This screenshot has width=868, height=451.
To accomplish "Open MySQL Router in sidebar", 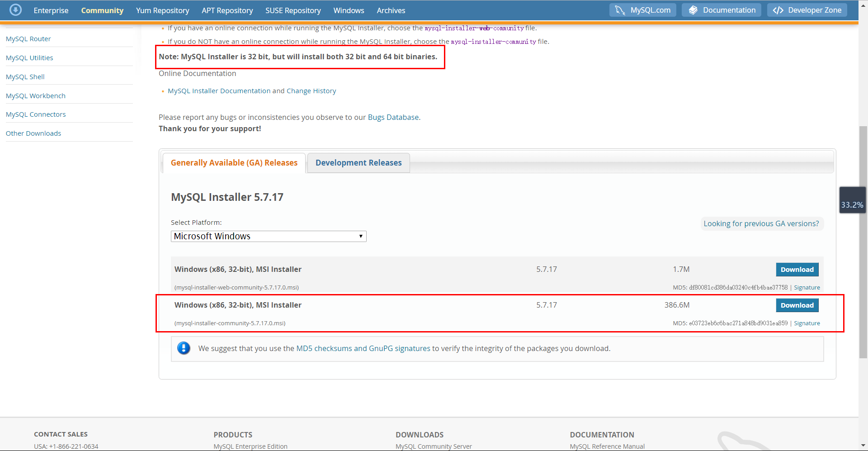I will [28, 39].
